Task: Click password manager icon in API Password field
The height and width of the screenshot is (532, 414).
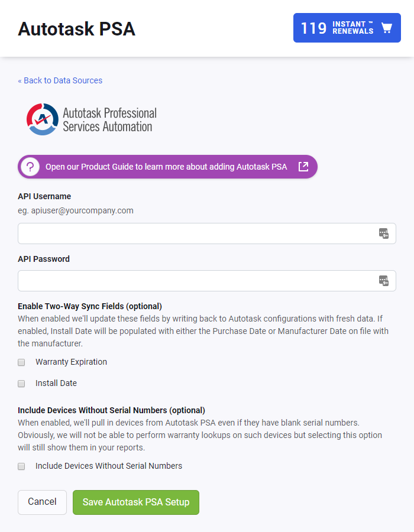Action: click(x=384, y=281)
